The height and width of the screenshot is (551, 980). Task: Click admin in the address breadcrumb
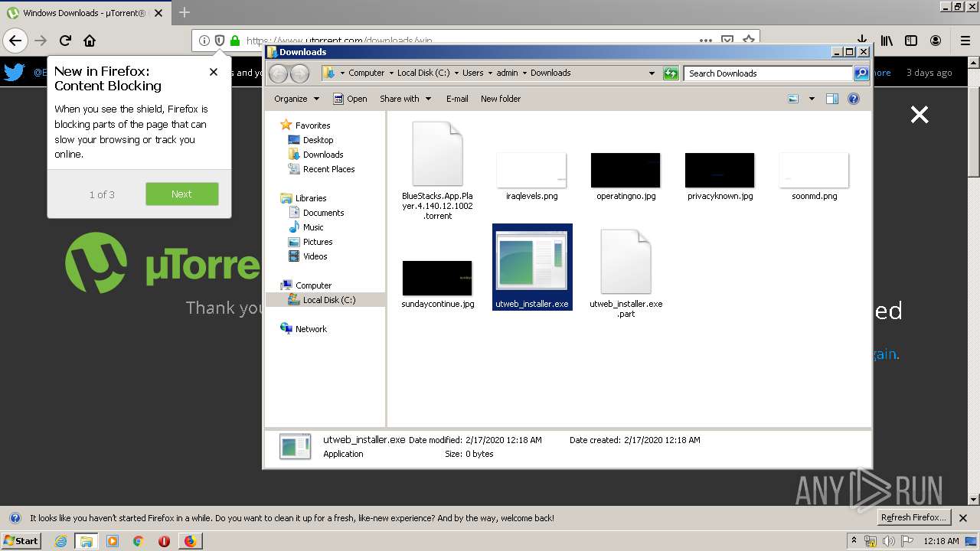coord(507,73)
